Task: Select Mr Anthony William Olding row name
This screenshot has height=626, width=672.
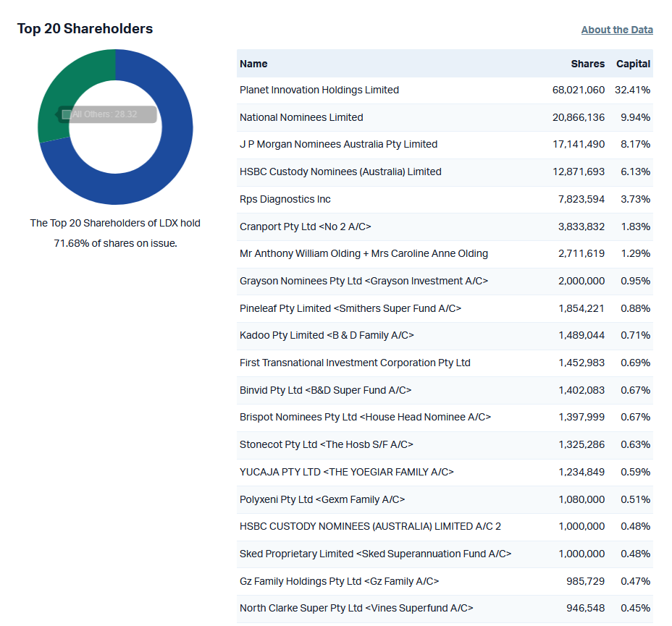Action: click(x=364, y=253)
